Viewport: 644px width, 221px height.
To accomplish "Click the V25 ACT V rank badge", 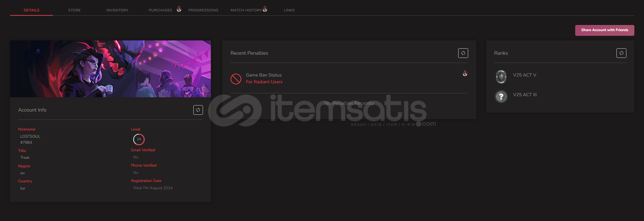I will pyautogui.click(x=501, y=77).
